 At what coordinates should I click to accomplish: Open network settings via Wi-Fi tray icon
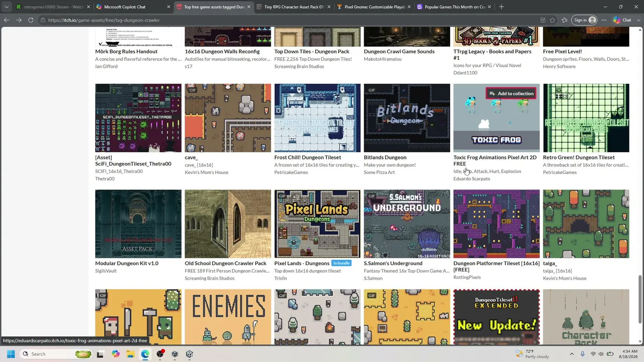tap(593, 354)
